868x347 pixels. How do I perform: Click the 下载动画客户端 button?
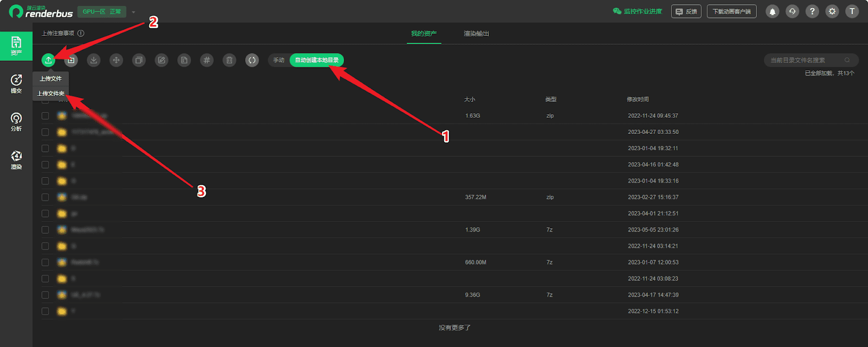(731, 11)
